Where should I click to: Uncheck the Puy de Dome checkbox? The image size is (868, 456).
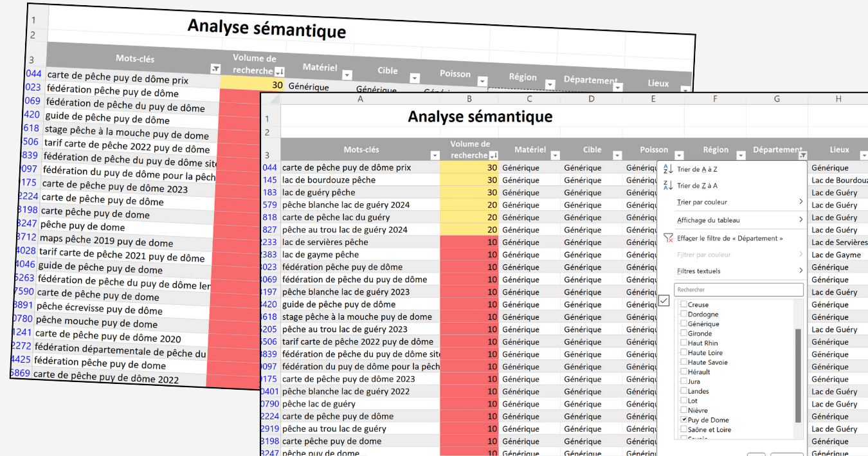[683, 419]
